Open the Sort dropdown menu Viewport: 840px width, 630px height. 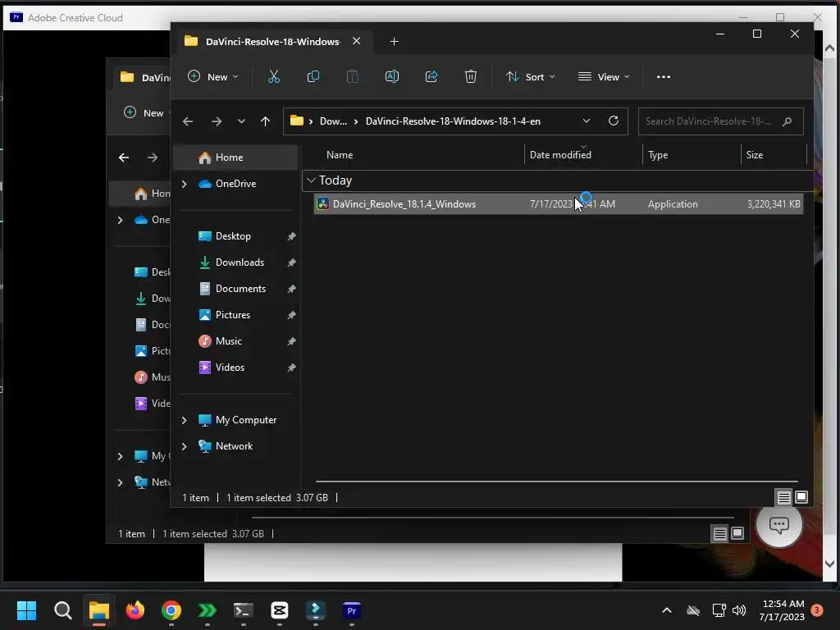[530, 76]
